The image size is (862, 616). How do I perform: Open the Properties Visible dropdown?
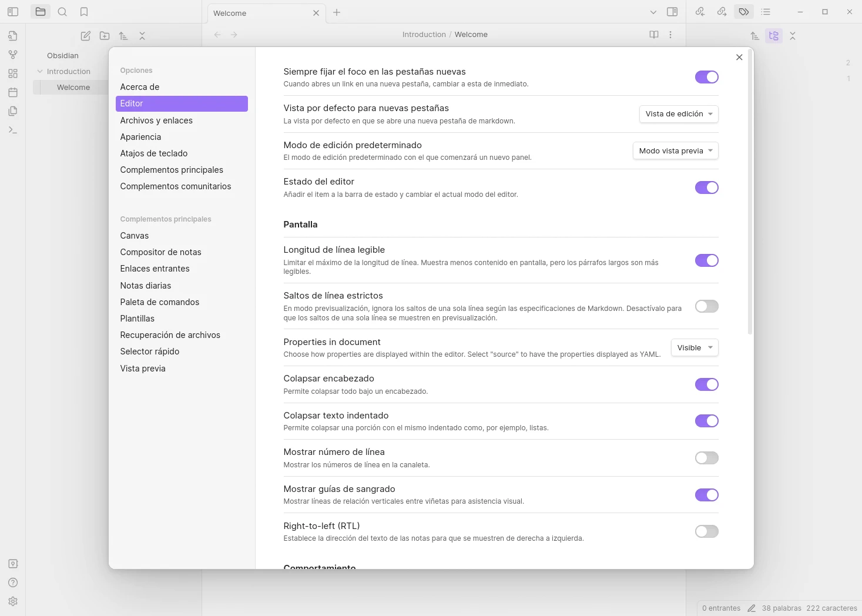pyautogui.click(x=694, y=348)
